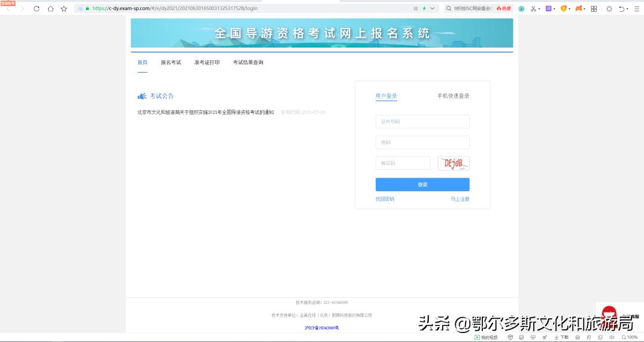Toggle the green lightning speed mode icon
This screenshot has width=644, height=342.
pyautogui.click(x=425, y=8)
